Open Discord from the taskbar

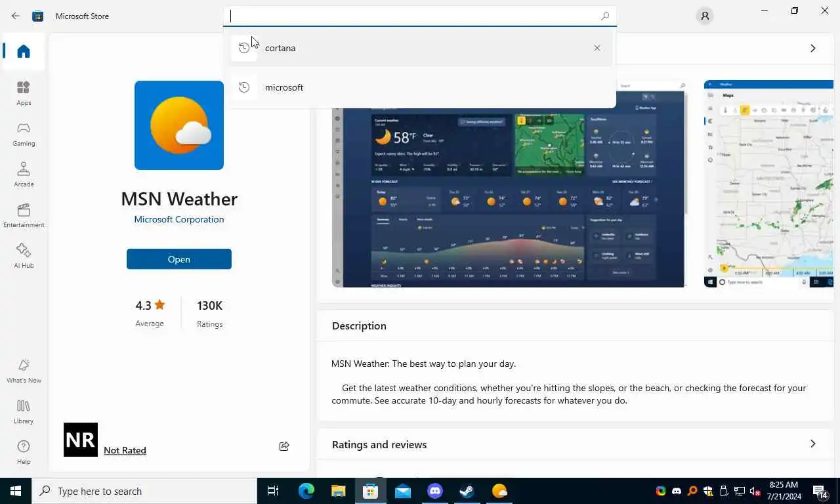click(x=435, y=491)
